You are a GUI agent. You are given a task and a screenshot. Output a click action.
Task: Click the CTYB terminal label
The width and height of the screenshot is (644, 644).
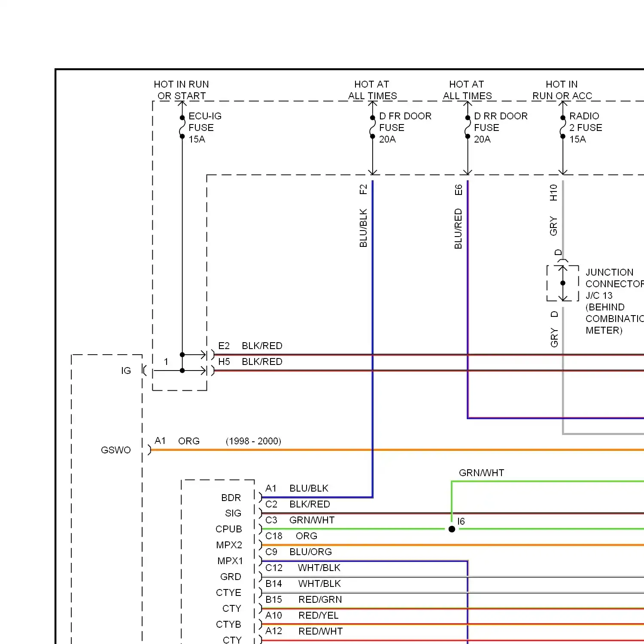229,624
